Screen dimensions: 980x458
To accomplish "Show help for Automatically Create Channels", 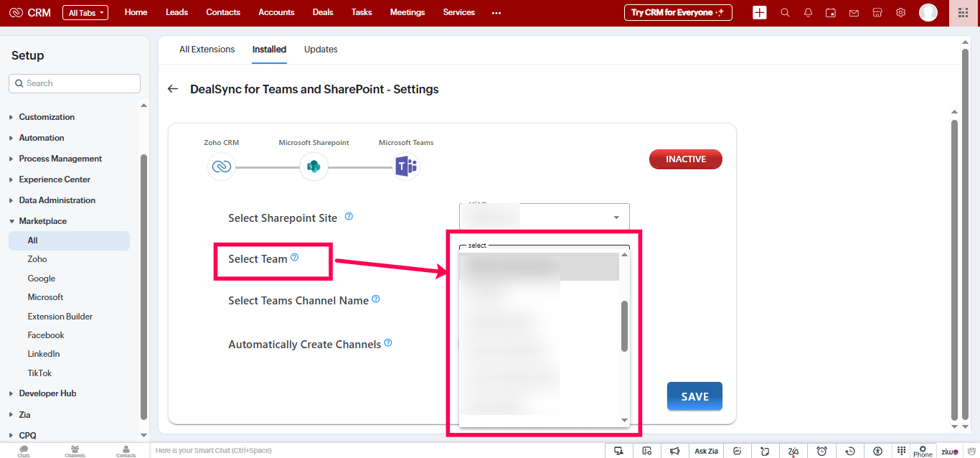I will click(x=388, y=343).
